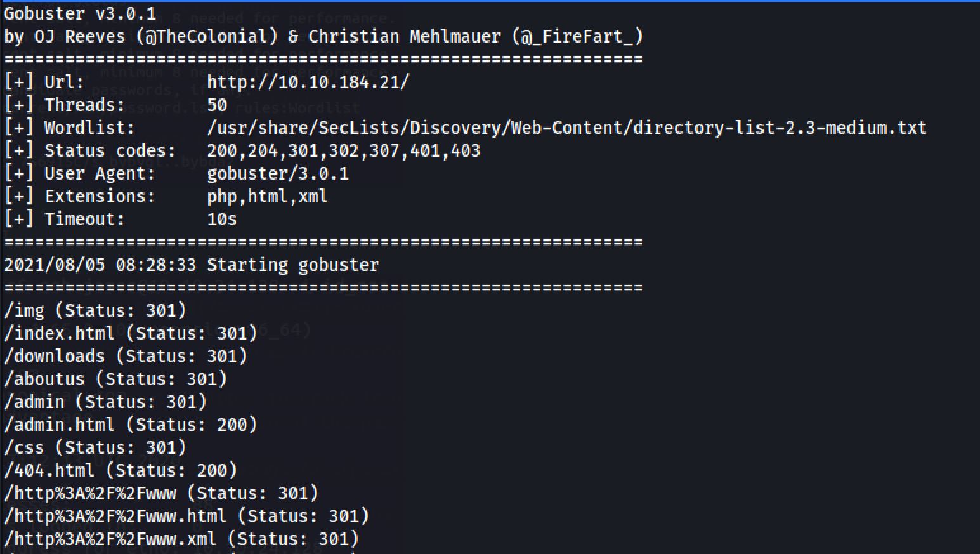Click the @_FireFart_ author handle

click(577, 36)
